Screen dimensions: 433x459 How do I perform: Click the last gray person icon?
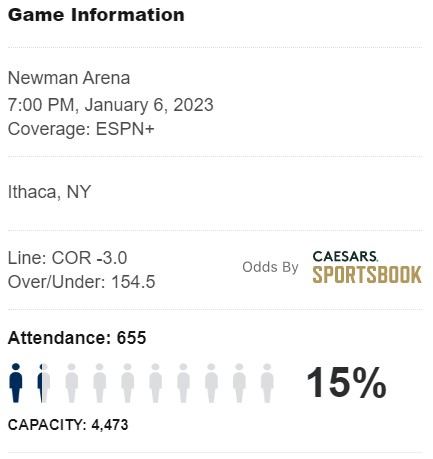pos(267,383)
